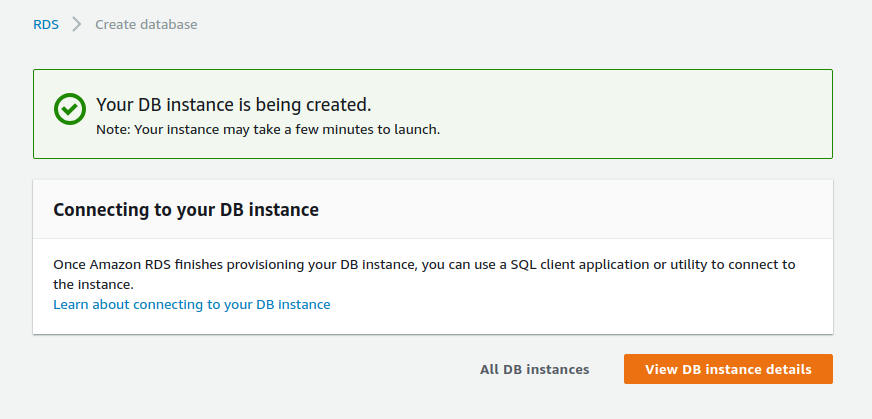The image size is (872, 419).
Task: Click the breadcrumb chevron separator arrow
Action: tap(77, 24)
